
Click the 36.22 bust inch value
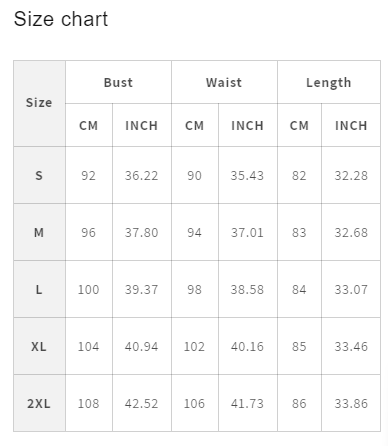tap(142, 175)
